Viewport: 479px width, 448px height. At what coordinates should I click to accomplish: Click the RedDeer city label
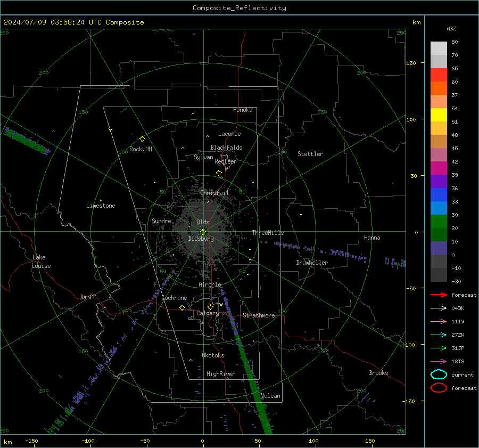[x=226, y=161]
